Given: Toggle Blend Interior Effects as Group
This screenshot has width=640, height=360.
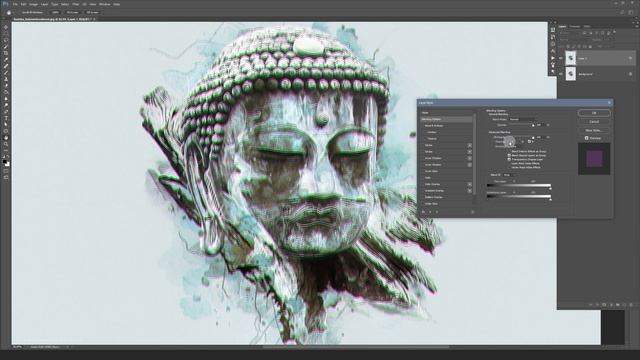Looking at the screenshot, I should coord(509,151).
